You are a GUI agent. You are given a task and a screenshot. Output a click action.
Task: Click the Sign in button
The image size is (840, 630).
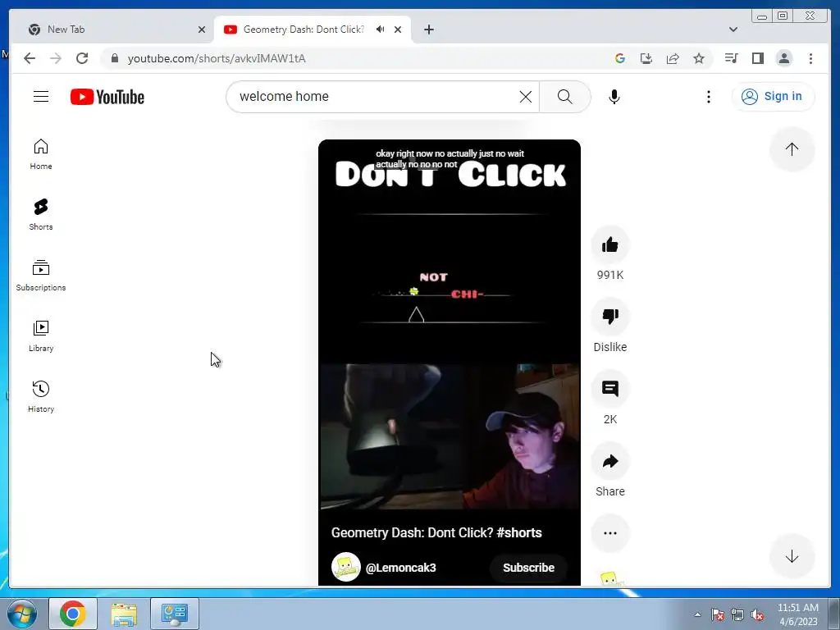(x=773, y=97)
